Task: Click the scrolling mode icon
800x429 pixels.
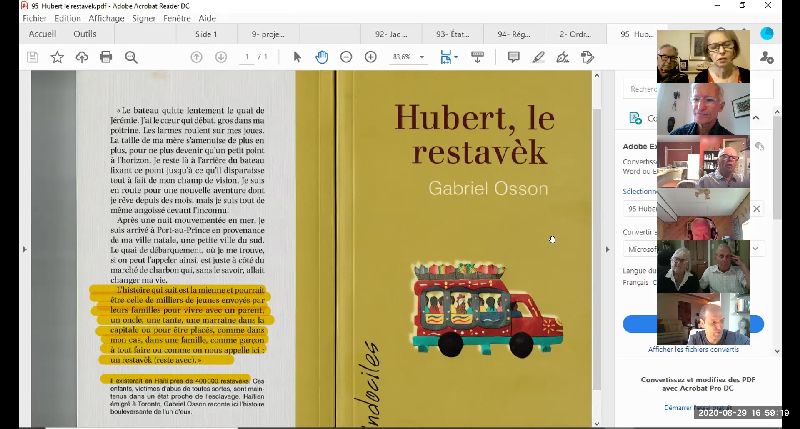Action: 478,57
